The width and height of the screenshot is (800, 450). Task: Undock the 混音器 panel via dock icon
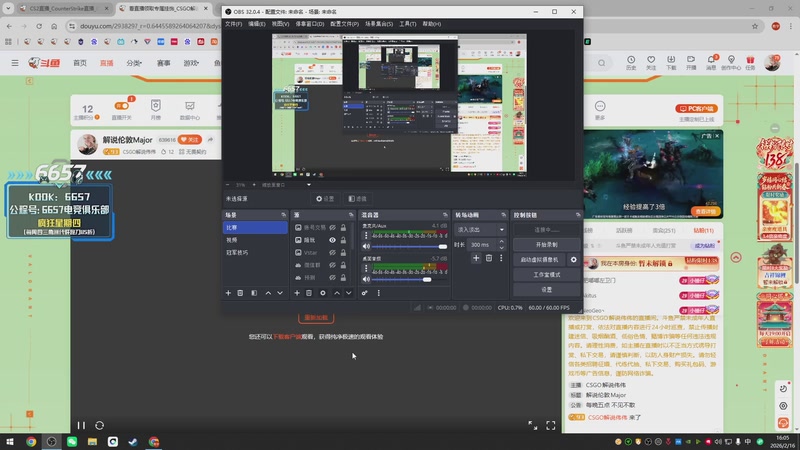point(445,215)
